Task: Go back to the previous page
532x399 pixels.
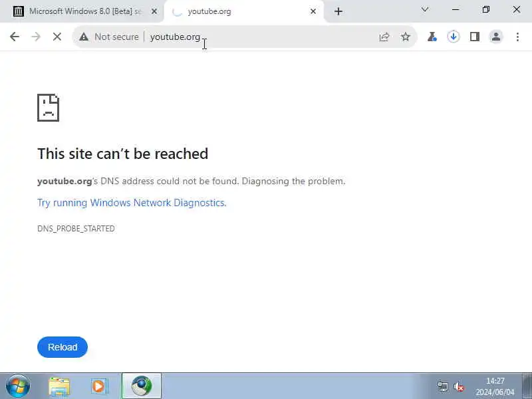Action: pyautogui.click(x=15, y=37)
